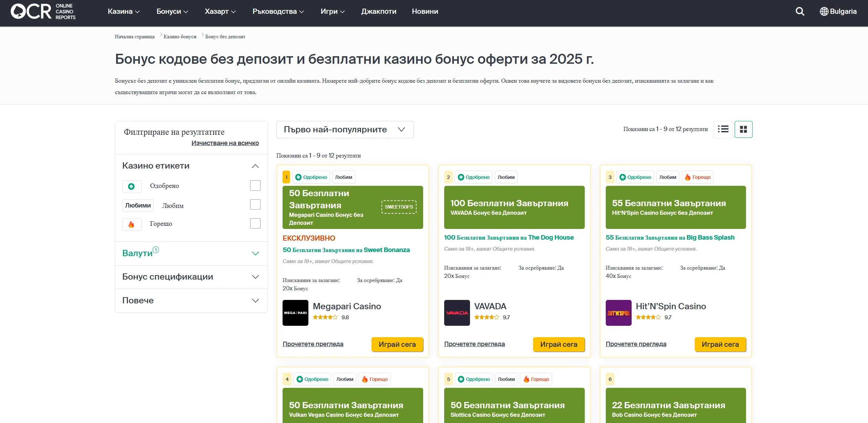Go to Новини page
The height and width of the screenshot is (423, 868).
click(425, 11)
